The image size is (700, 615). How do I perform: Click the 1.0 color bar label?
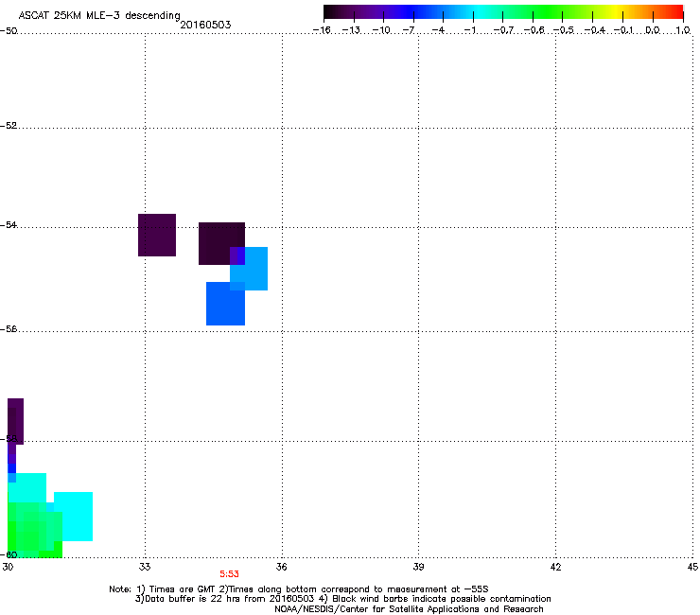click(683, 30)
